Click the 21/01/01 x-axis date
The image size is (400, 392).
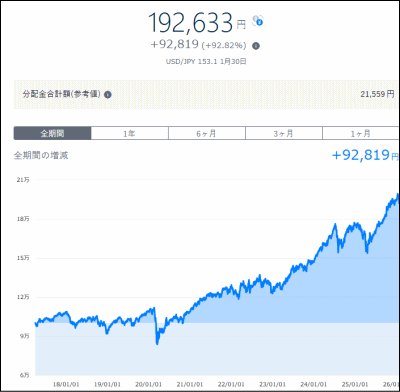[x=190, y=384]
